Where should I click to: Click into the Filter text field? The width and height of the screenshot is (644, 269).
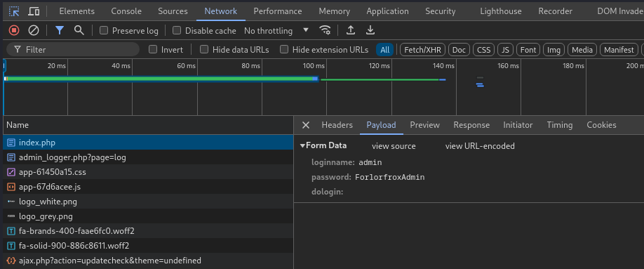[x=73, y=50]
